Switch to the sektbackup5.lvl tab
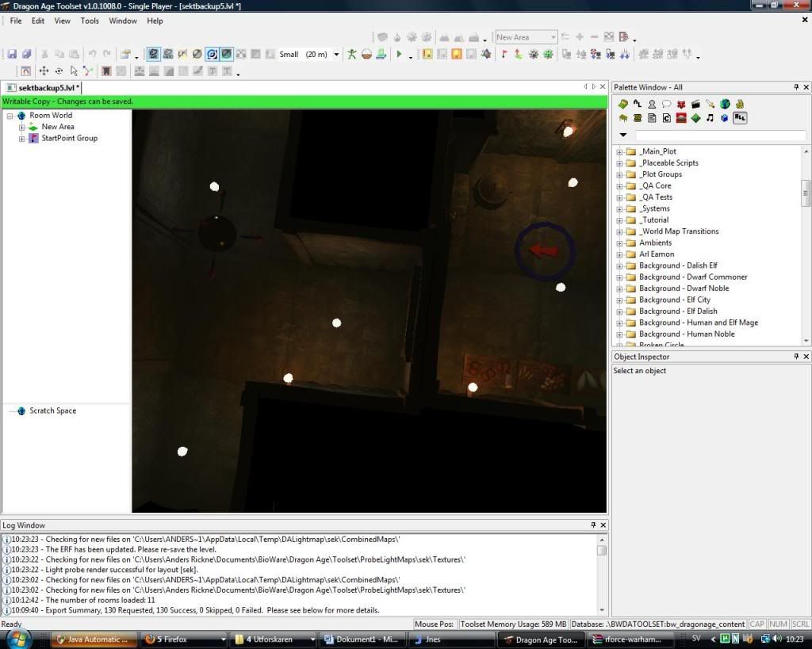Image resolution: width=812 pixels, height=649 pixels. [44, 88]
